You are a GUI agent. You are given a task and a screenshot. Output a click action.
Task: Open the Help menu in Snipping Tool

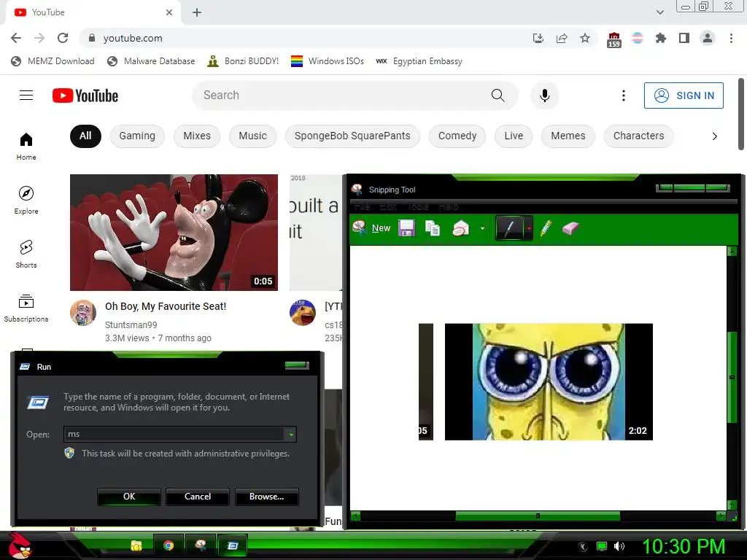pos(449,206)
